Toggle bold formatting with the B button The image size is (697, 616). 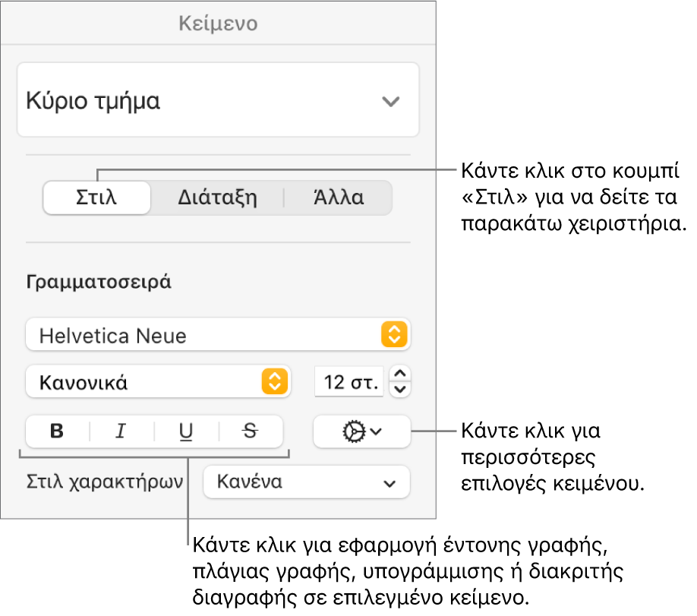tap(58, 431)
